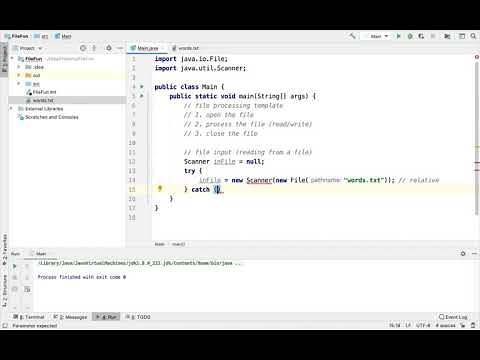The image size is (480, 360).
Task: Click the Collapse All icon in Project panel
Action: click(x=94, y=48)
